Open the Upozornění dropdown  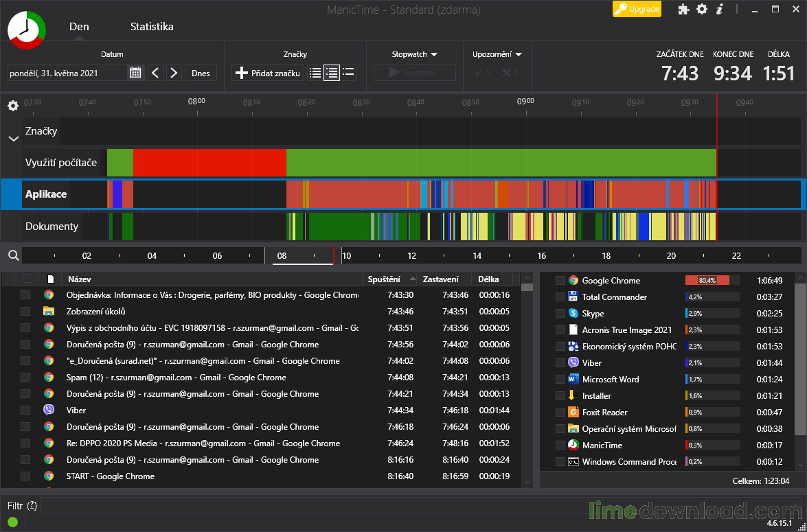(x=497, y=54)
